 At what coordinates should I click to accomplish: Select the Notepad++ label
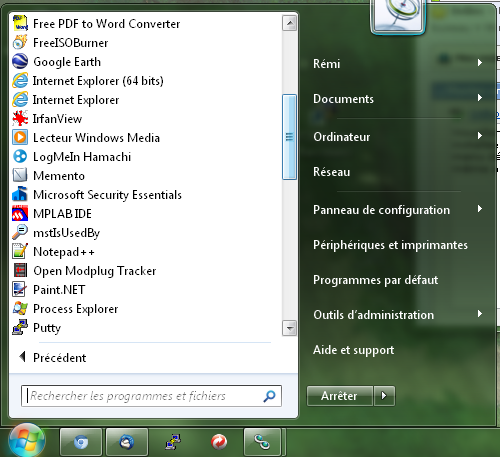coord(64,252)
